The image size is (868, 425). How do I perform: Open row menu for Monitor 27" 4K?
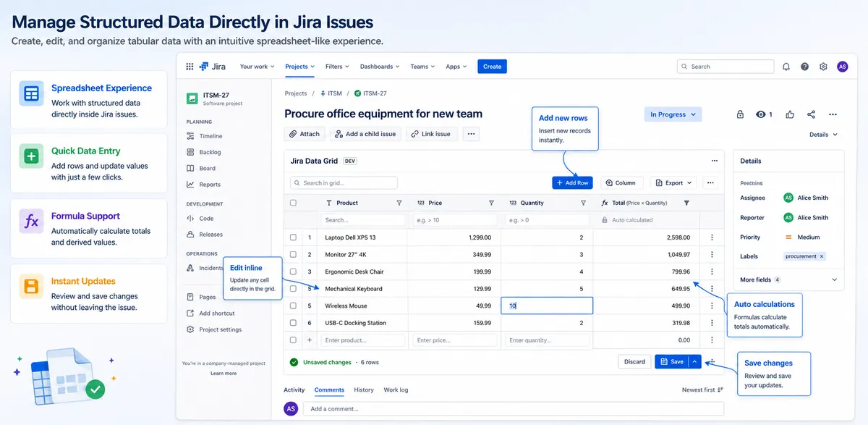(x=712, y=255)
